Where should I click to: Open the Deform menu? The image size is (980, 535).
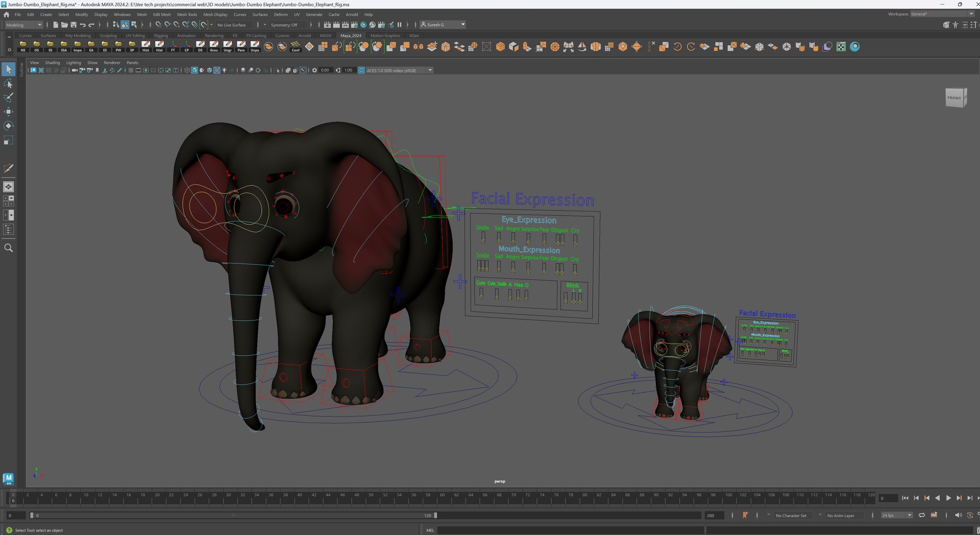[281, 14]
